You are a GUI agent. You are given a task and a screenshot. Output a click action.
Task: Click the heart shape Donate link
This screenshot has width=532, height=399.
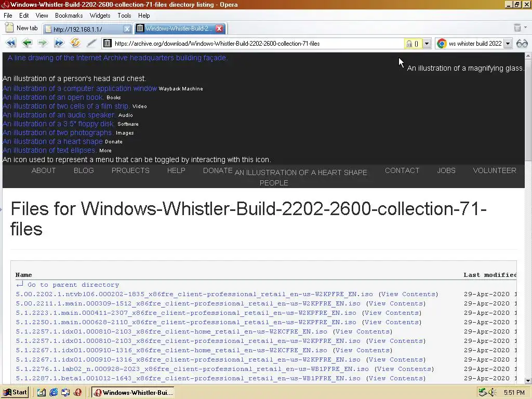pyautogui.click(x=62, y=141)
